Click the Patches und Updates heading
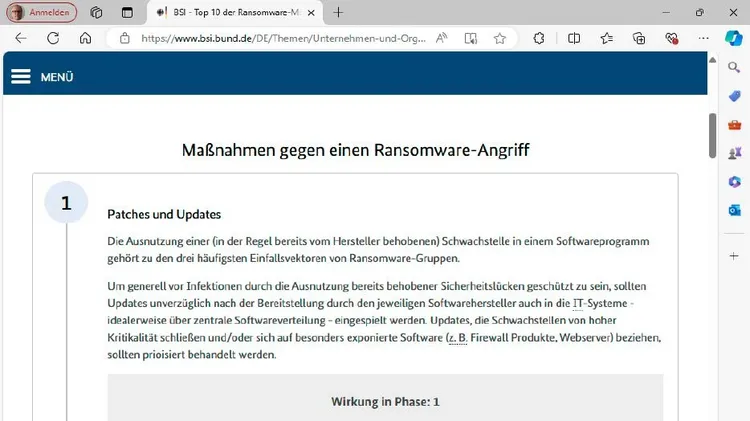Screen dimensions: 750x421 164,214
